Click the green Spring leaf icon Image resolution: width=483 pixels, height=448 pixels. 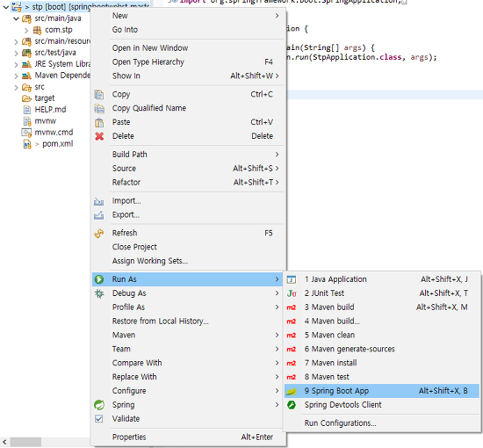click(99, 405)
